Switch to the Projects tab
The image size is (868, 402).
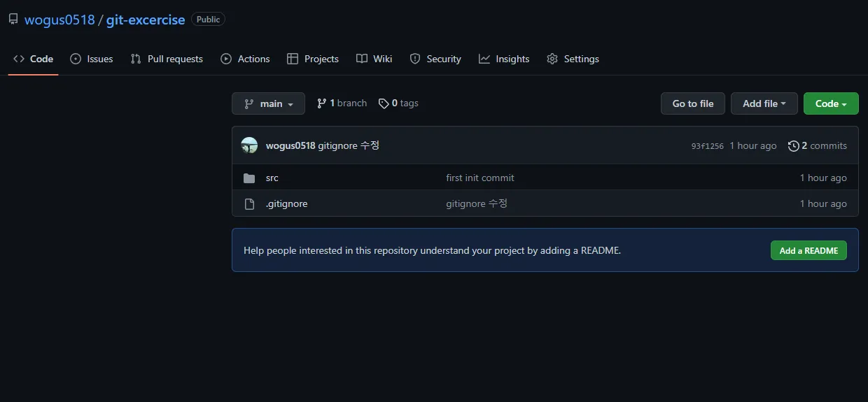pyautogui.click(x=313, y=59)
